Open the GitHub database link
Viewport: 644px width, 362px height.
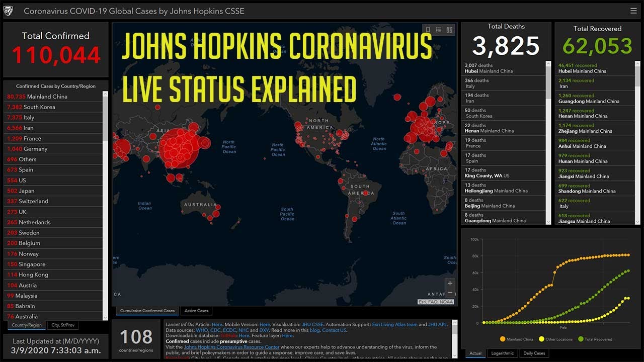point(228,336)
